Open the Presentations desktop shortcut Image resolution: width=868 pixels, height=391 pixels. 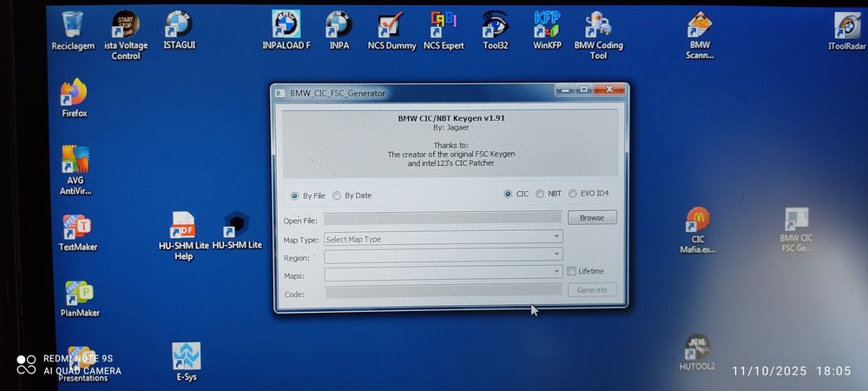click(x=82, y=364)
